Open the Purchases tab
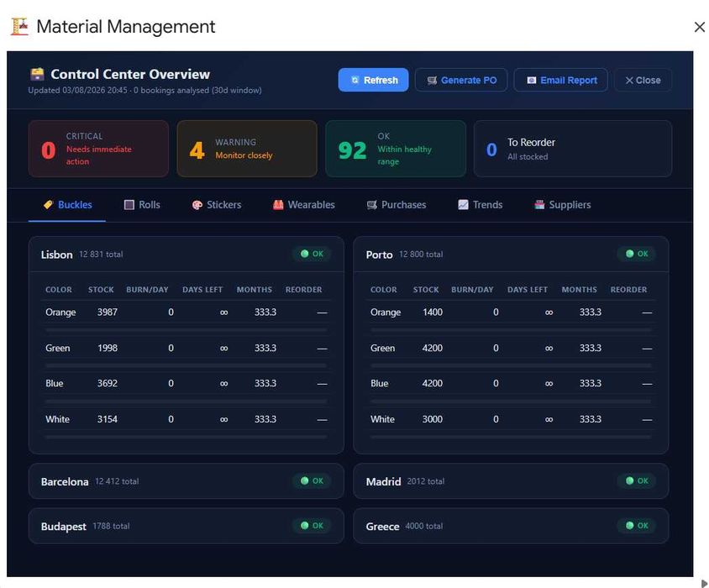The width and height of the screenshot is (709, 588). [x=397, y=205]
